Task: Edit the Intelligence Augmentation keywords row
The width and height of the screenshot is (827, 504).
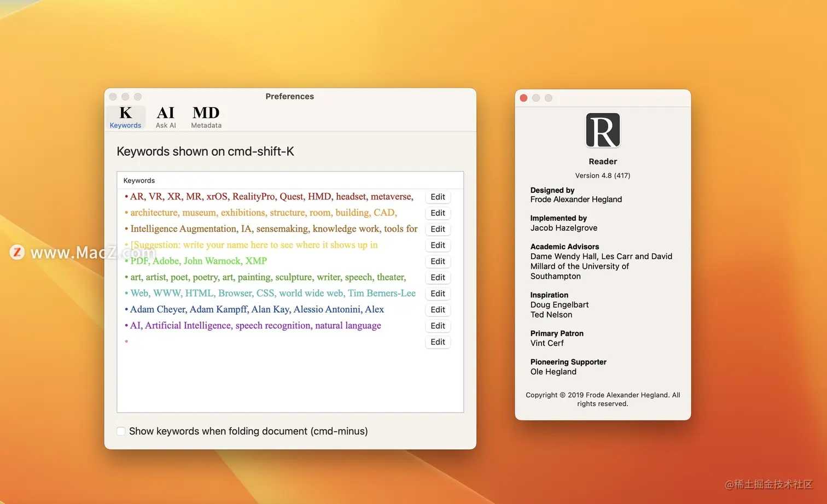Action: tap(438, 229)
